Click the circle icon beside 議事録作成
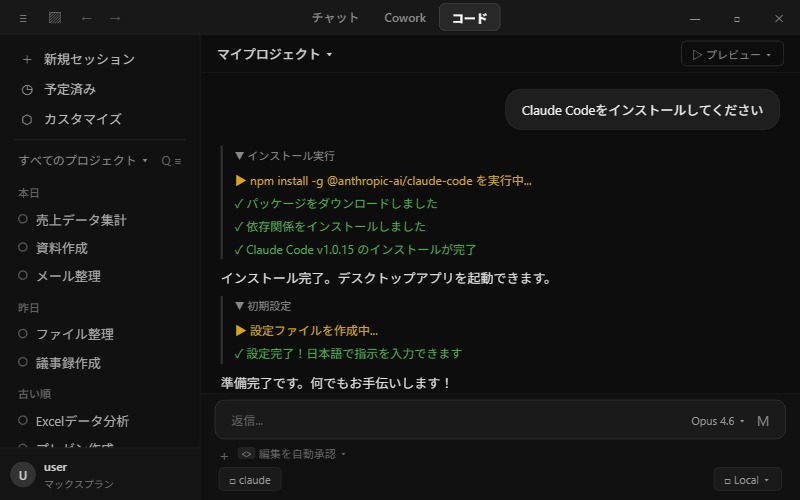The height and width of the screenshot is (500, 800). pyautogui.click(x=23, y=362)
